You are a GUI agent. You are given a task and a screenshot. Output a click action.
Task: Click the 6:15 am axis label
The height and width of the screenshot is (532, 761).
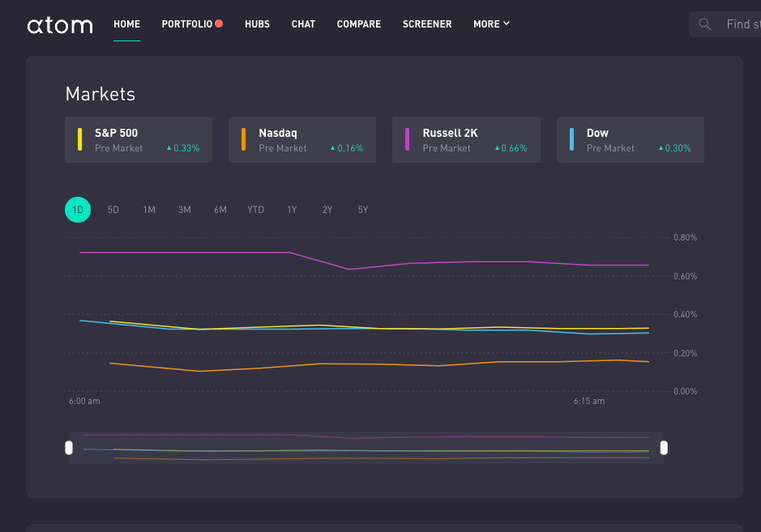[589, 401]
